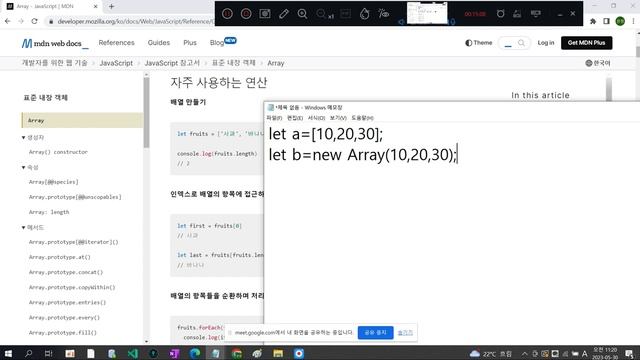
Task: Open Array.prototype.every() sidebar link
Action: (64, 318)
